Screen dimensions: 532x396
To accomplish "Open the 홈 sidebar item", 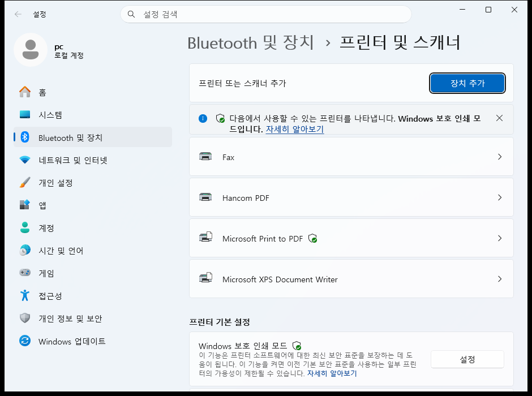I will click(x=93, y=92).
